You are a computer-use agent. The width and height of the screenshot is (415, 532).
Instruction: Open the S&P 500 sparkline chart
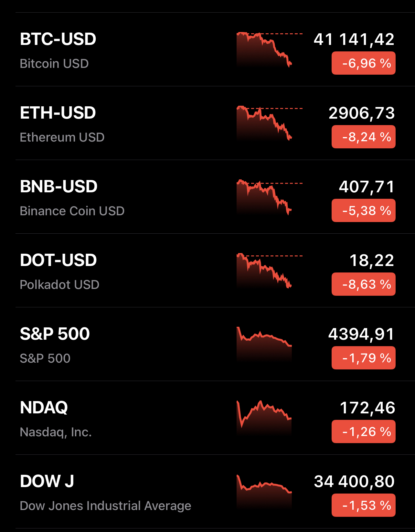(x=264, y=344)
